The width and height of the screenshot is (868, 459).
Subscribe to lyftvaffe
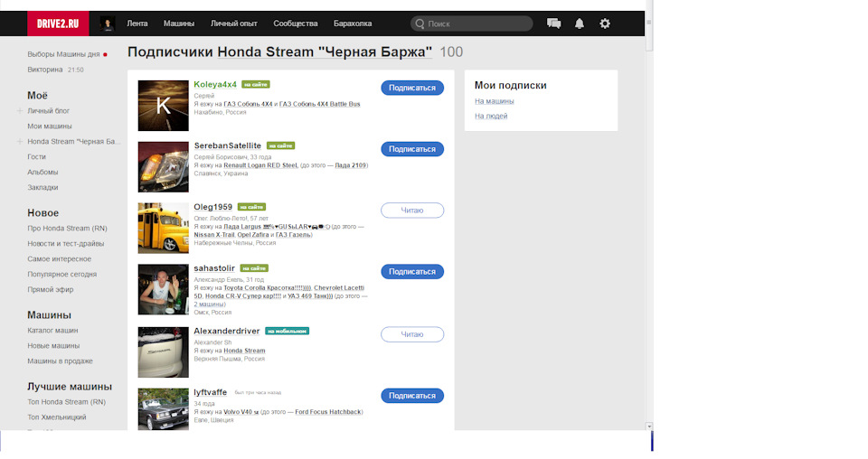pyautogui.click(x=412, y=396)
